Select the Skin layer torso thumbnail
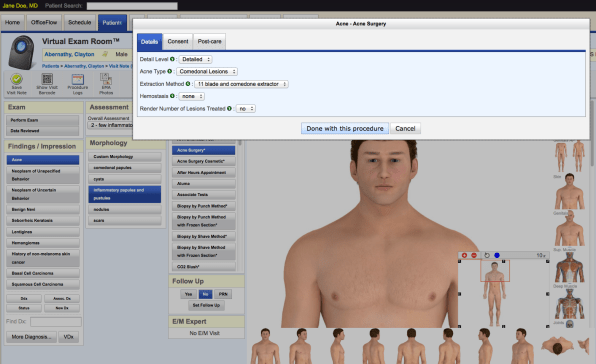This screenshot has width=596, height=364. [569, 192]
